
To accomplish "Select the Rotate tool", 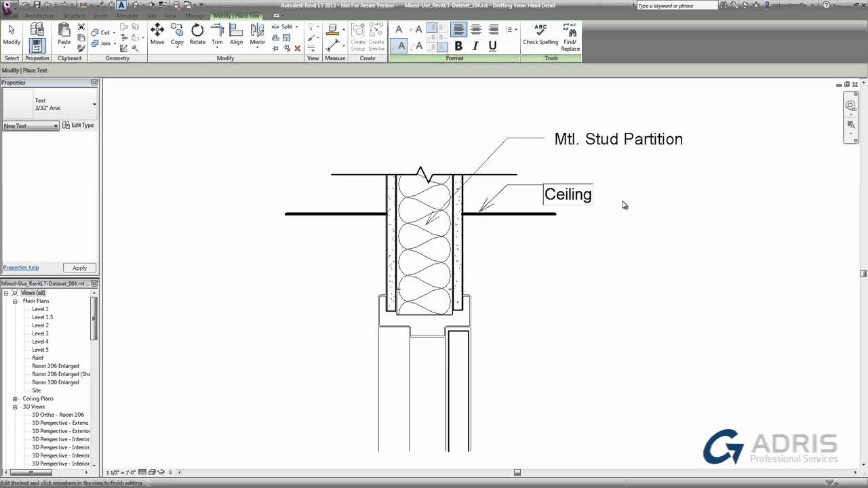I will 197,35.
